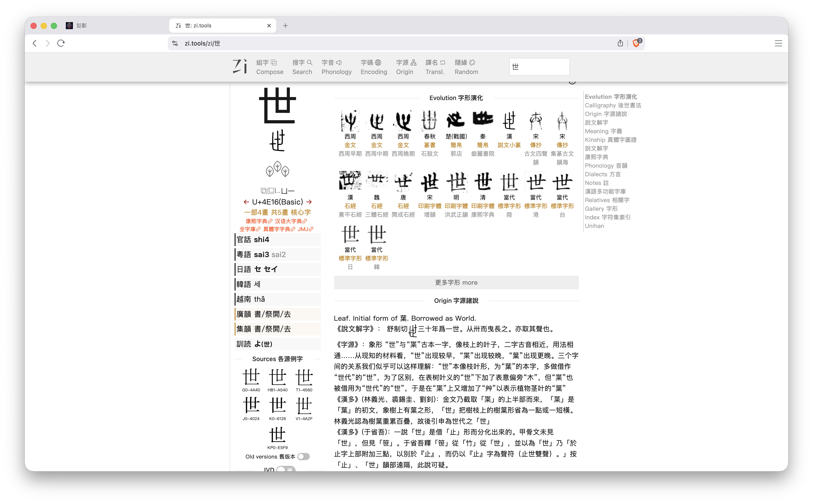Expand 更多字形 more glyph forms

[x=456, y=282]
